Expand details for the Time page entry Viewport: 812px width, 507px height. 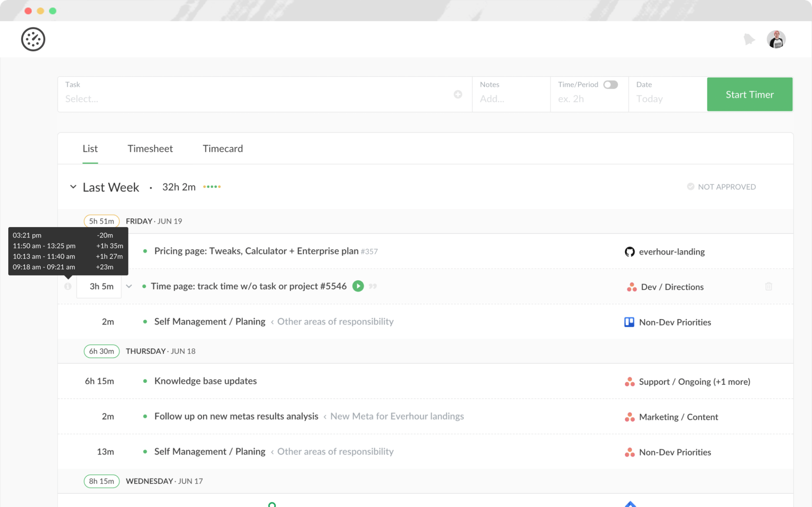129,286
